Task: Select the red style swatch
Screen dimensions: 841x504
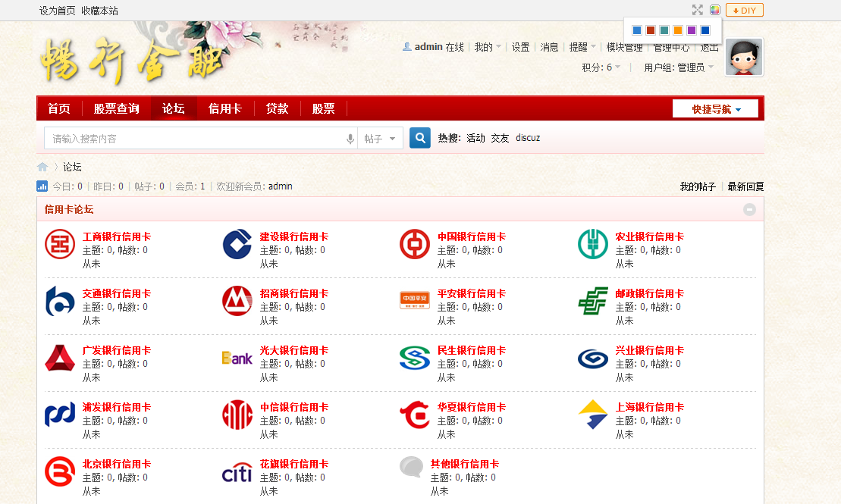Action: (x=651, y=30)
